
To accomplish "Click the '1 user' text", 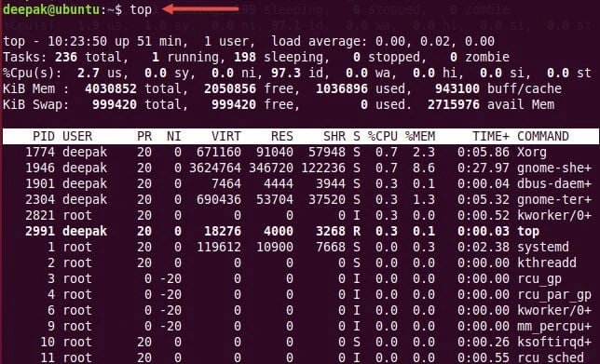I will 226,41.
